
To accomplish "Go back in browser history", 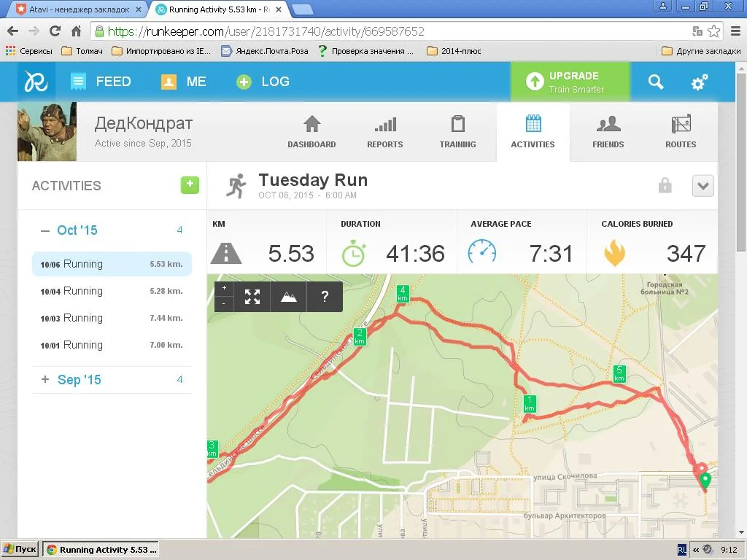I will tap(13, 31).
